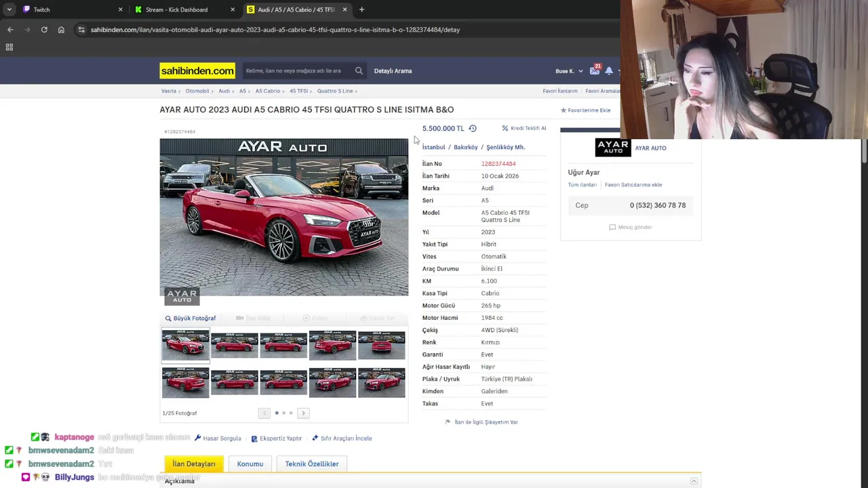This screenshot has width=868, height=488.
Task: Reload the page with refresh icon
Action: [44, 30]
